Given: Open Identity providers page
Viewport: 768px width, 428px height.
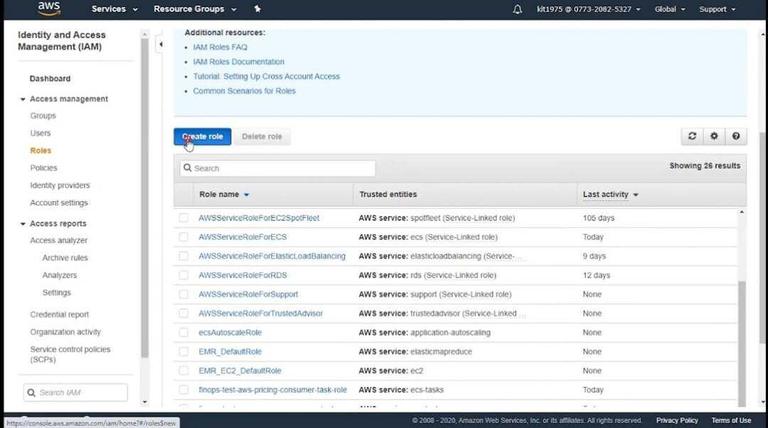Looking at the screenshot, I should 60,185.
